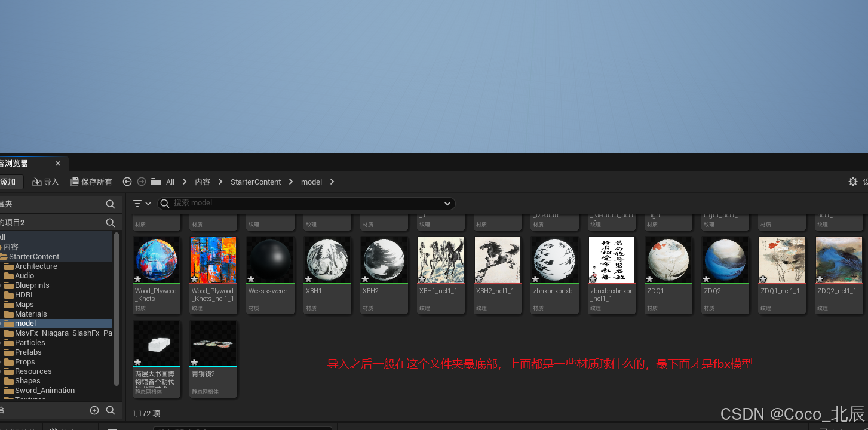The height and width of the screenshot is (430, 868).
Task: Select the Architecture folder in tree
Action: (36, 266)
